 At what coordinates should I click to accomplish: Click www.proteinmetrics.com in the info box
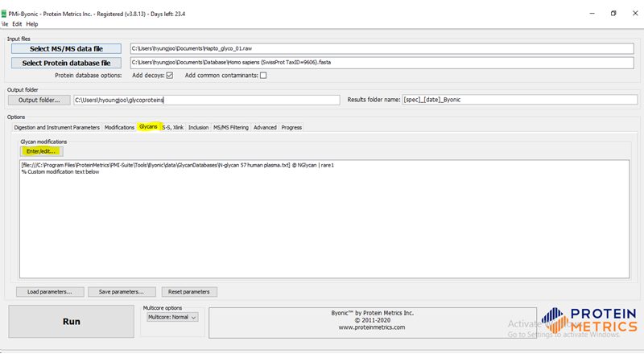pyautogui.click(x=372, y=327)
